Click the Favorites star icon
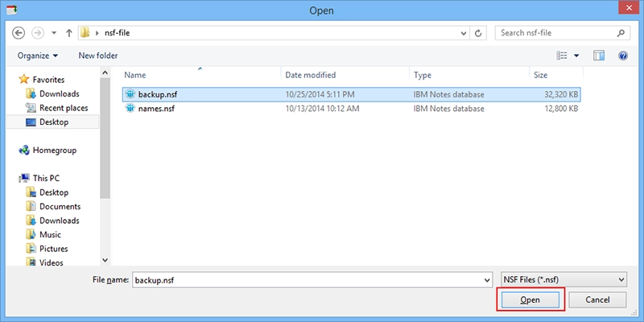Viewport: 644px width, 322px height. click(x=24, y=79)
